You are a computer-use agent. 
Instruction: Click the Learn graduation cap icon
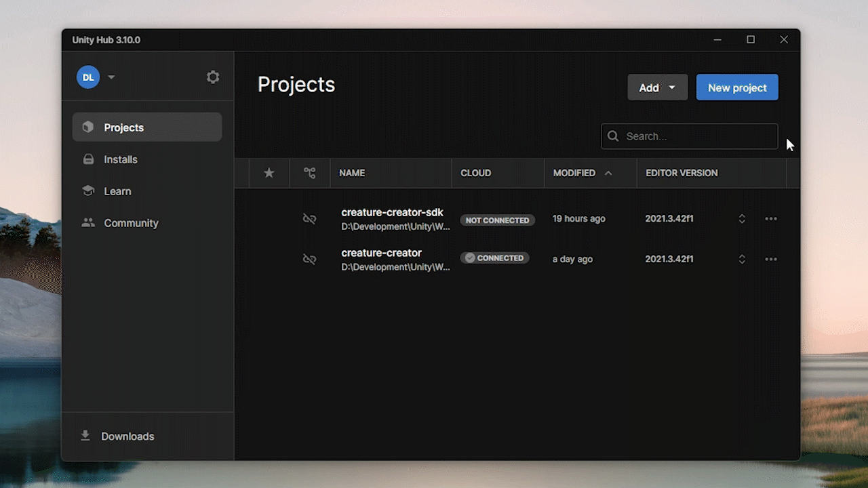[88, 191]
